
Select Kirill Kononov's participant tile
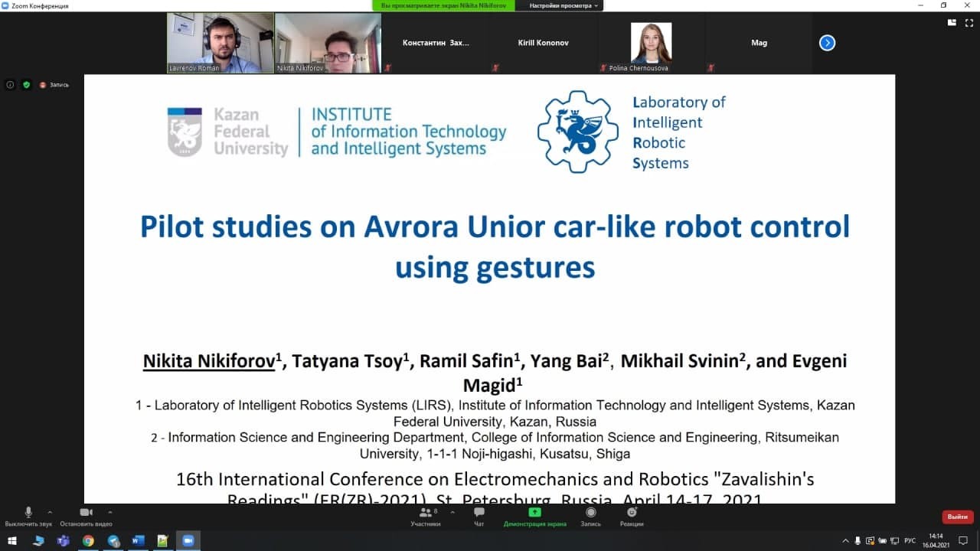pos(543,43)
